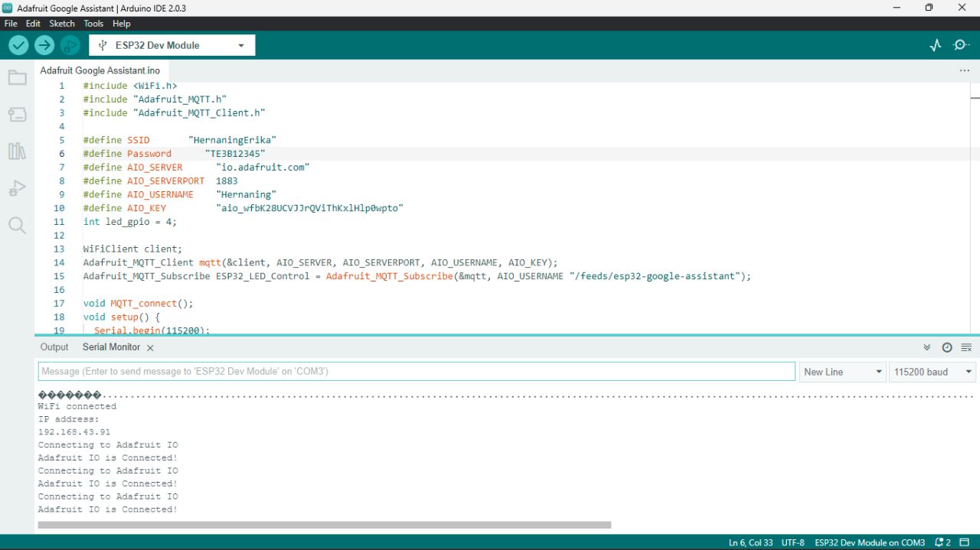This screenshot has height=550, width=980.
Task: Click the "TE3B12345" password string
Action: coord(235,154)
